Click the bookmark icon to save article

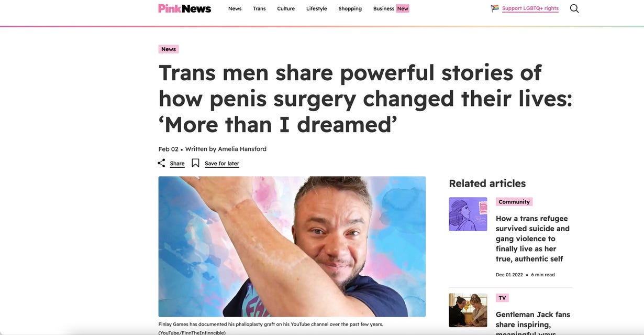(195, 163)
